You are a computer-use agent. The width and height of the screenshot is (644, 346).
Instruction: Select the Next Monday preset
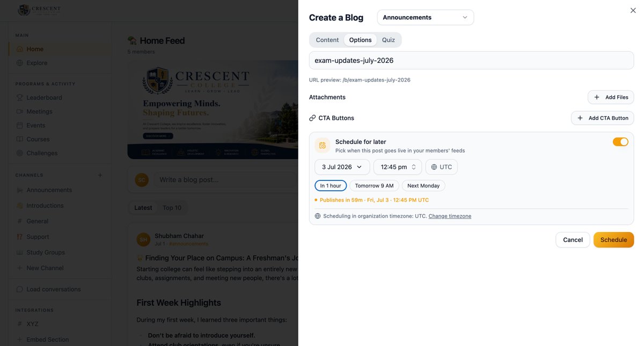coord(423,186)
